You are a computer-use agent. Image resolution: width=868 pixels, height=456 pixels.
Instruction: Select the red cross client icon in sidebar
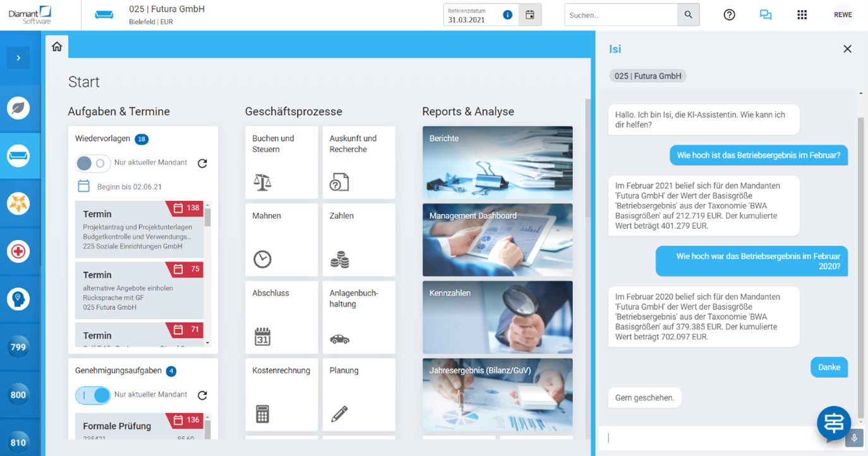[x=18, y=251]
